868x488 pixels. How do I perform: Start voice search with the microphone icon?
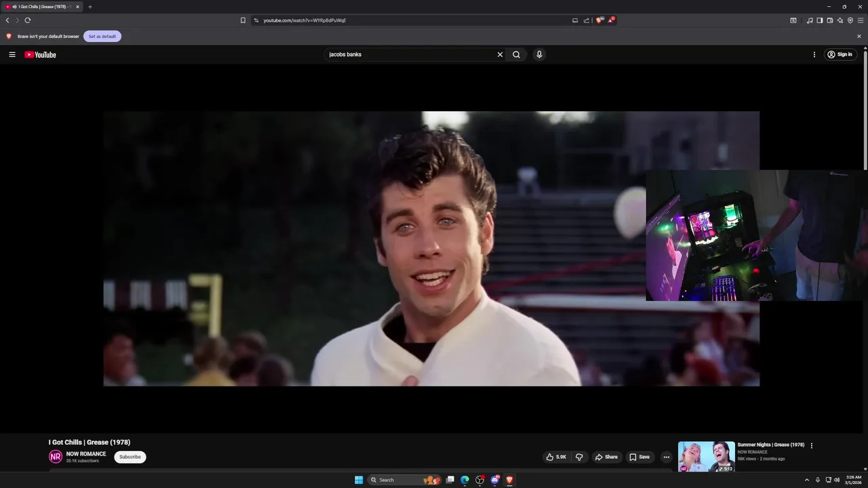(x=539, y=55)
